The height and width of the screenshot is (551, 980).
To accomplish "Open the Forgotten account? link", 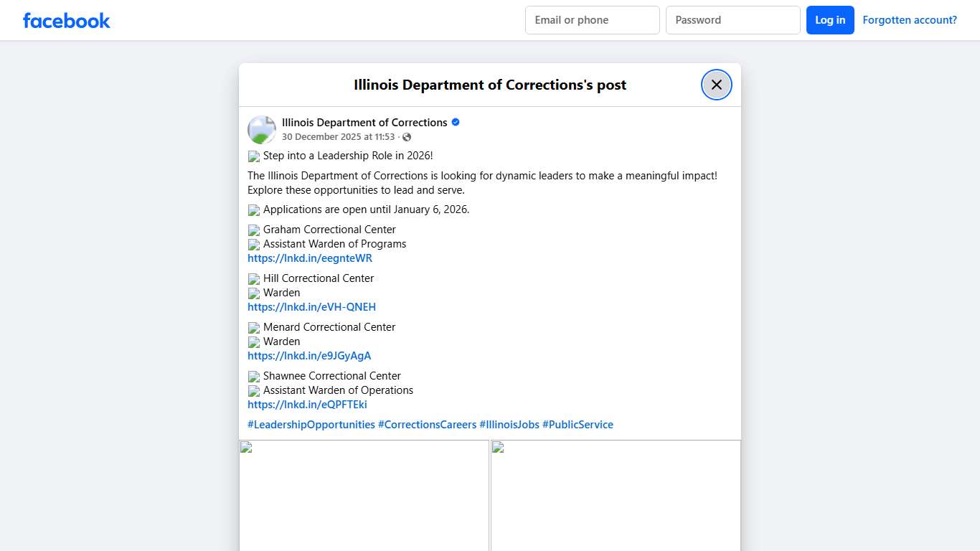I will [x=909, y=20].
